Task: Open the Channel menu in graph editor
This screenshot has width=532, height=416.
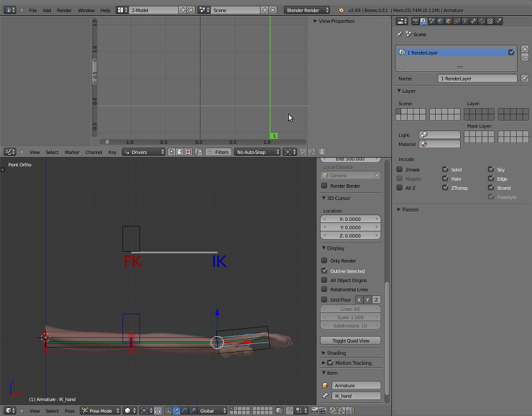Action: (93, 152)
